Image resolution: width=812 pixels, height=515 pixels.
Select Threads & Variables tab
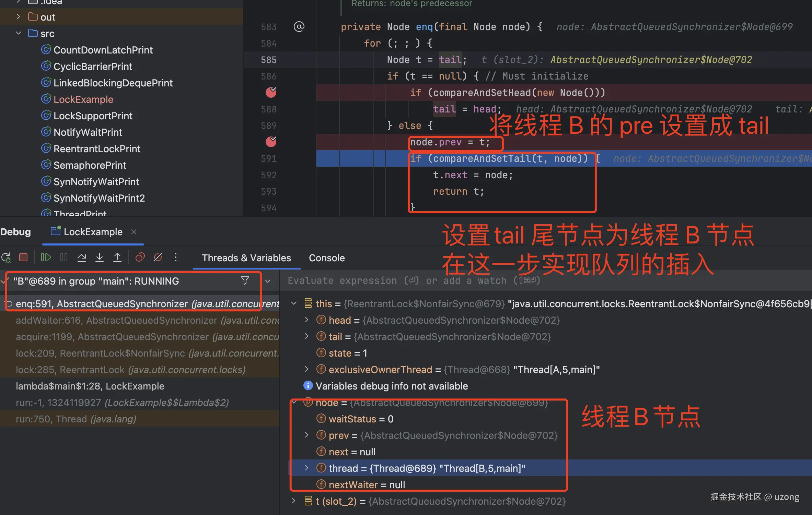point(246,258)
